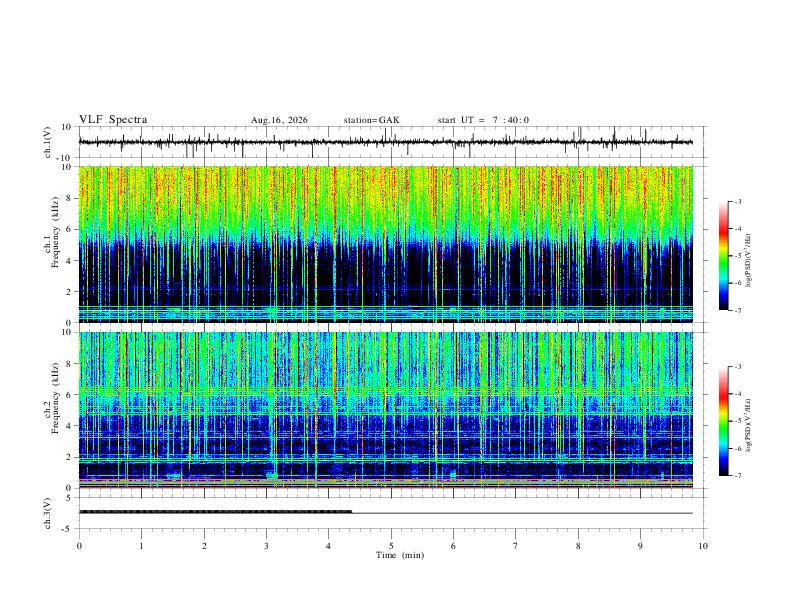The height and width of the screenshot is (612, 792).
Task: Click the 0 minute tick label
Action: [79, 546]
